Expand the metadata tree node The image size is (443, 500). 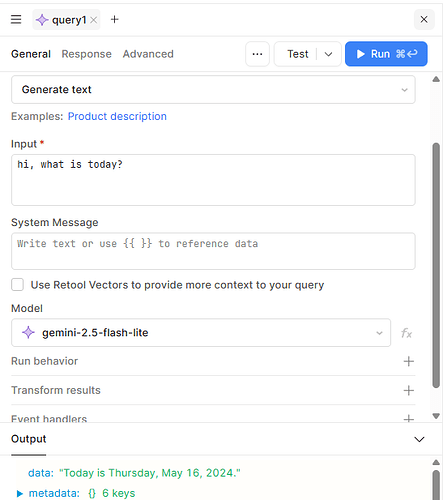[x=20, y=493]
